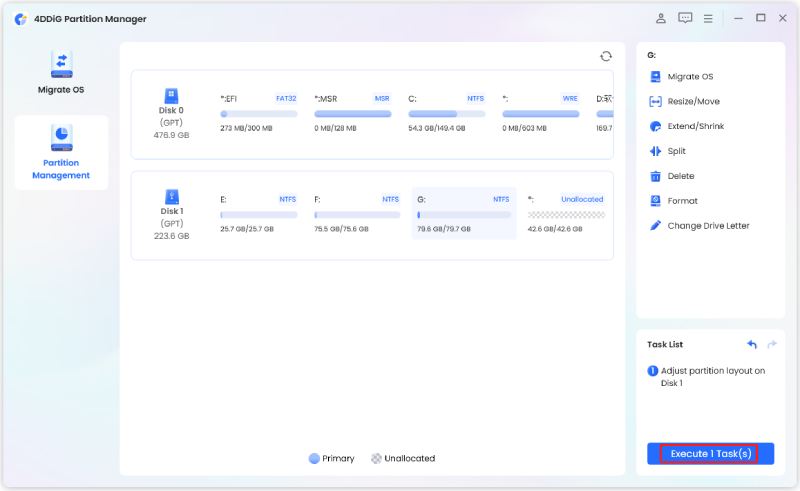Open the feedback chat icon
Image resolution: width=800 pixels, height=491 pixels.
point(685,18)
